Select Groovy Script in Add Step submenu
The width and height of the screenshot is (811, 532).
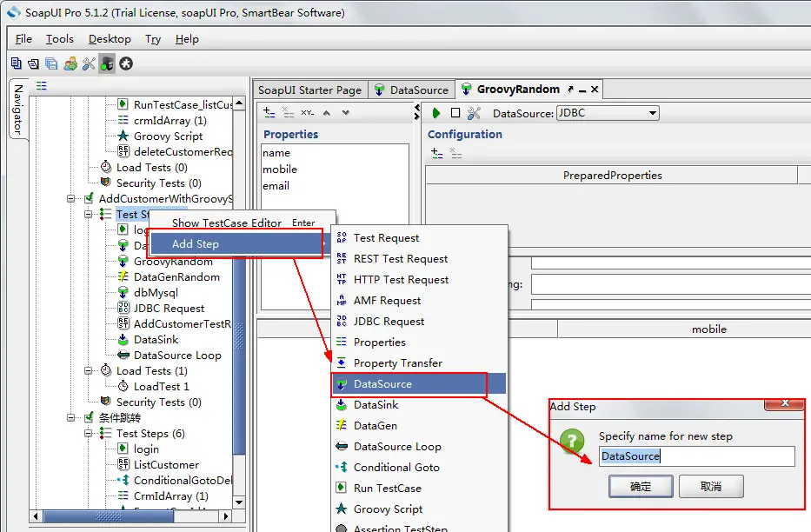coord(418,509)
